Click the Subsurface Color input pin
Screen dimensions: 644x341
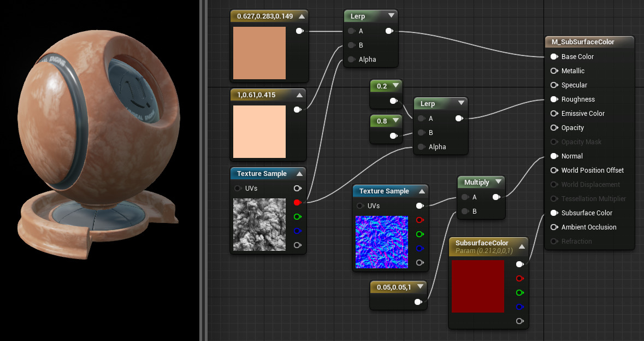point(554,213)
